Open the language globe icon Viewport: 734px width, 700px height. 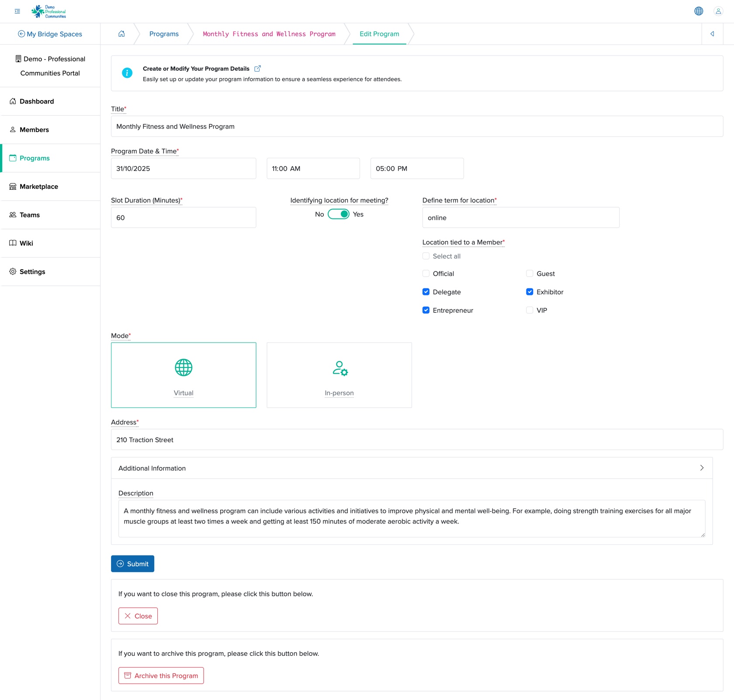pos(699,11)
